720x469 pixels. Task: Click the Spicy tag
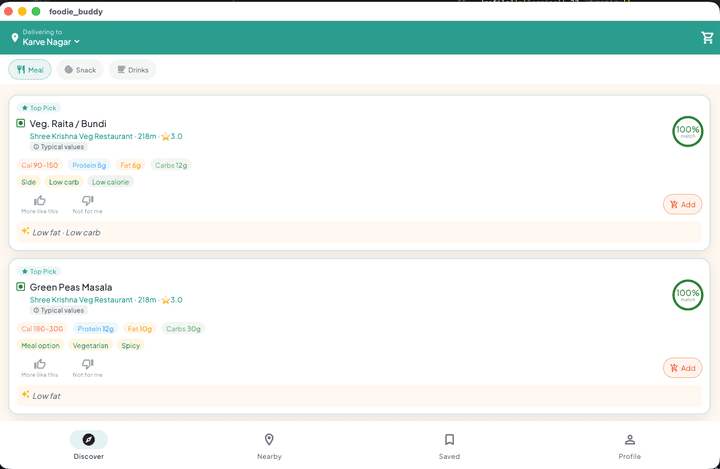pos(130,345)
